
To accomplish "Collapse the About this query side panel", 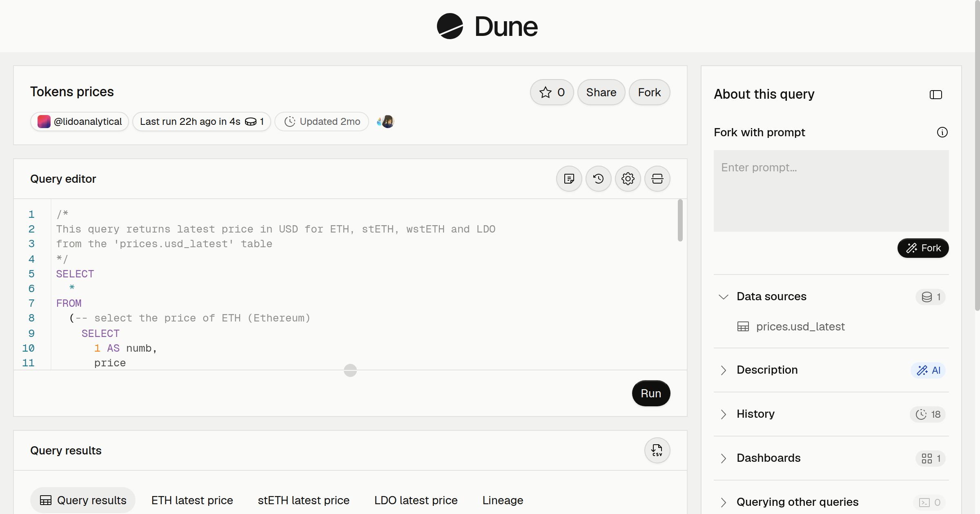I will (x=935, y=95).
